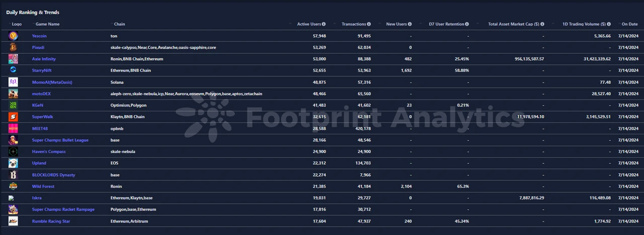Open the D7 User Retention info icon
644x235 pixels.
click(467, 24)
